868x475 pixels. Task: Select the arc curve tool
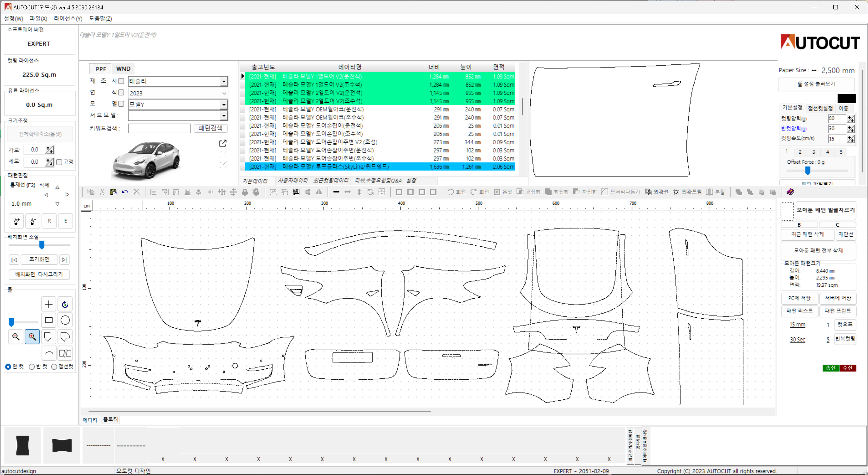49,353
